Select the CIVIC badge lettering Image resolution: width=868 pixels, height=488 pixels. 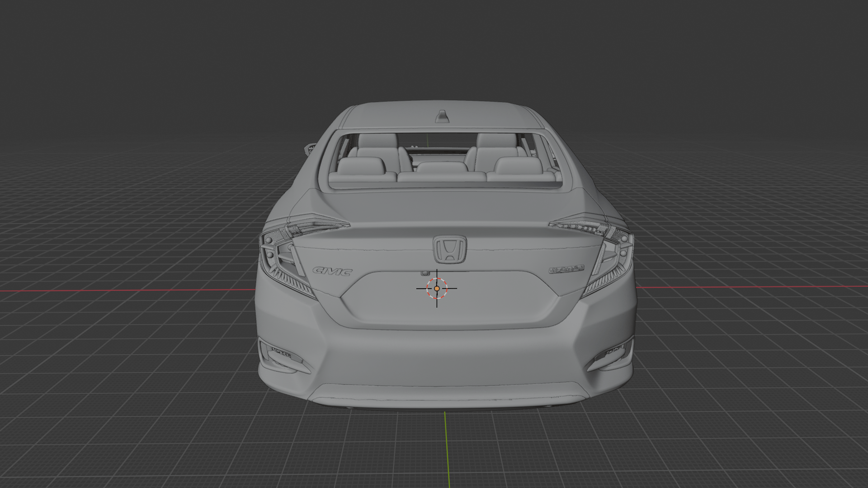click(x=333, y=271)
